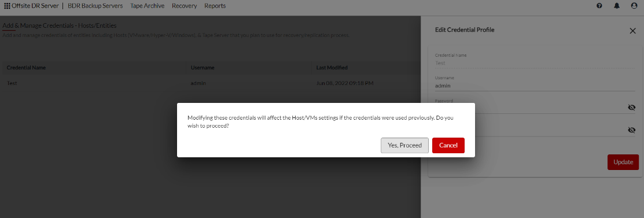This screenshot has width=644, height=218.
Task: Click the Credential Name field
Action: coord(535,64)
